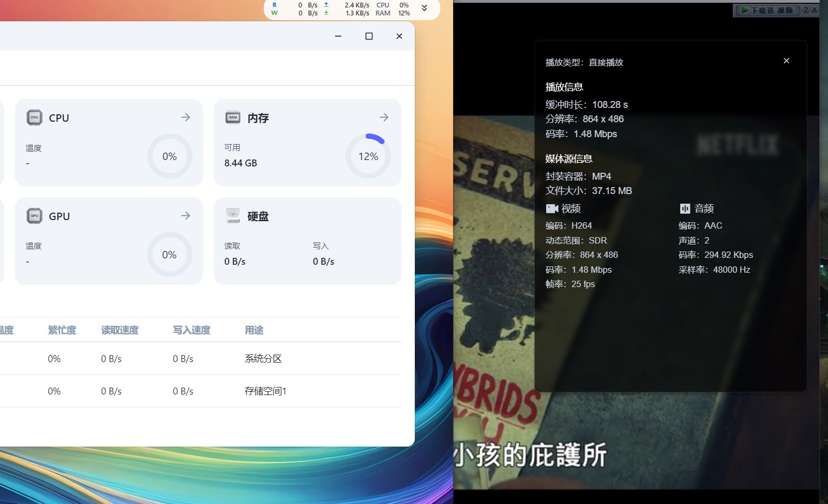Click the 播放信息 heading

point(564,87)
